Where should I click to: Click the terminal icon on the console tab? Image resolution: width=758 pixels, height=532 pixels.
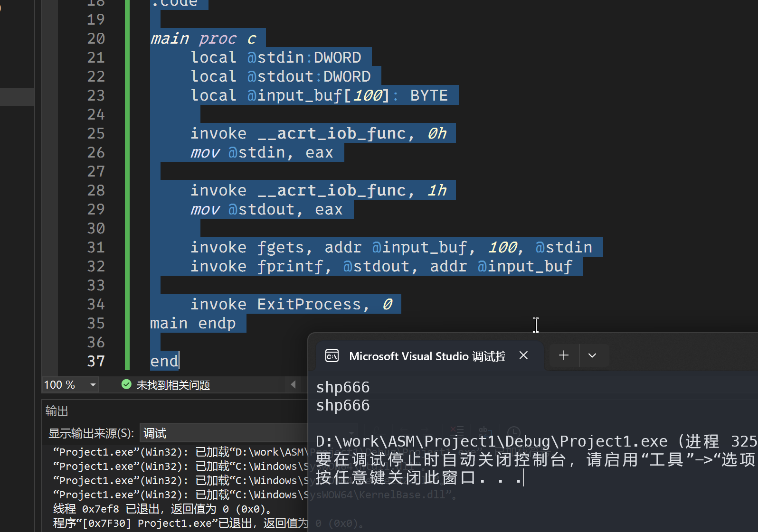[x=332, y=355]
